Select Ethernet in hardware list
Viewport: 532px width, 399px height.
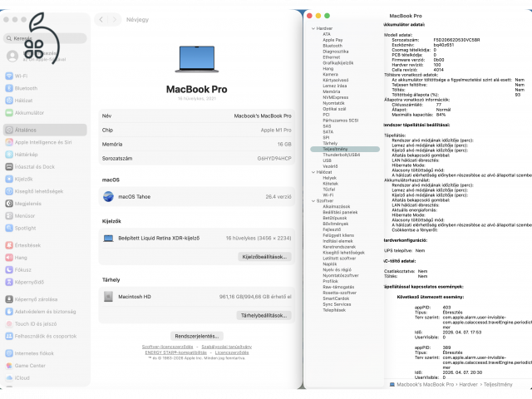(x=332, y=57)
